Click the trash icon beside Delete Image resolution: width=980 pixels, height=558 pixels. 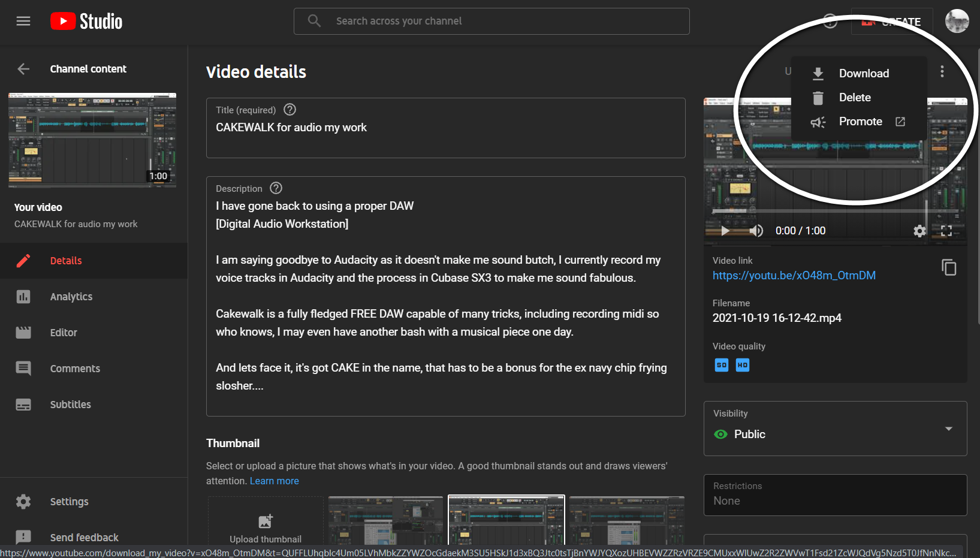818,98
